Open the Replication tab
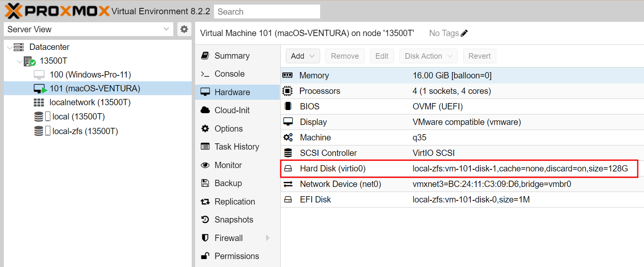 237,202
